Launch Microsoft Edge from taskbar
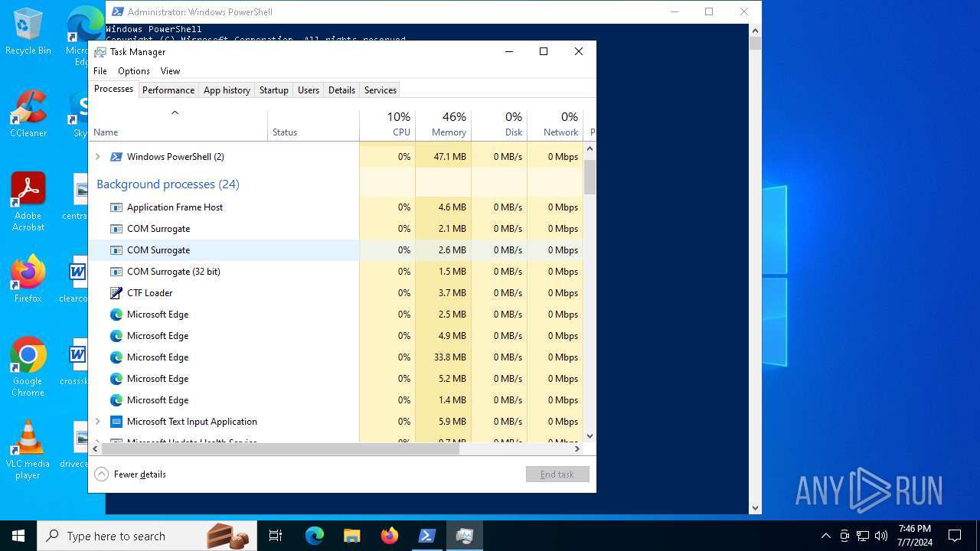 315,536
